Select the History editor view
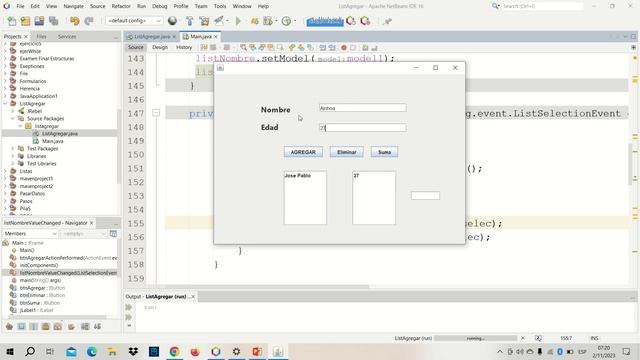This screenshot has width=640, height=360. [184, 47]
